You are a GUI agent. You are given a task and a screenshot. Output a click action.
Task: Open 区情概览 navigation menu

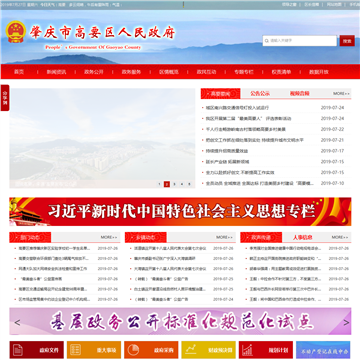(x=169, y=72)
